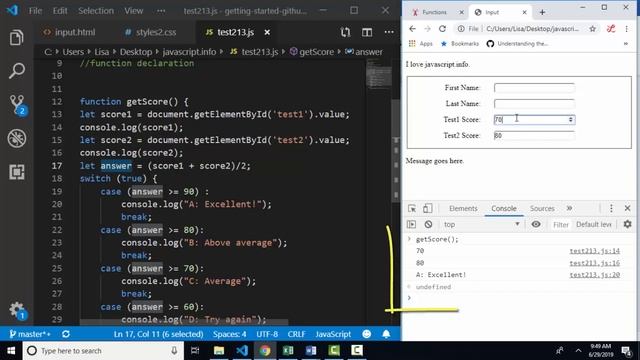This screenshot has height=360, width=640.
Task: Open Understanding the... GitHub bookmark
Action: 518,44
